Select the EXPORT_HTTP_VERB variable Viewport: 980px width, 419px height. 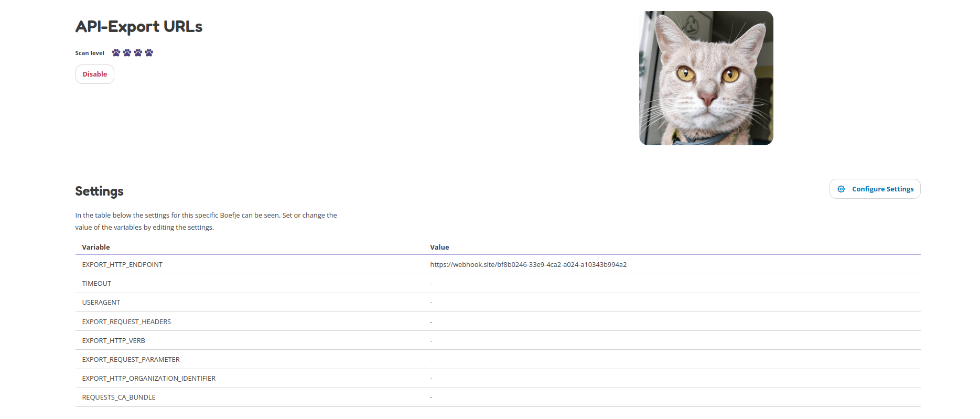[114, 341]
